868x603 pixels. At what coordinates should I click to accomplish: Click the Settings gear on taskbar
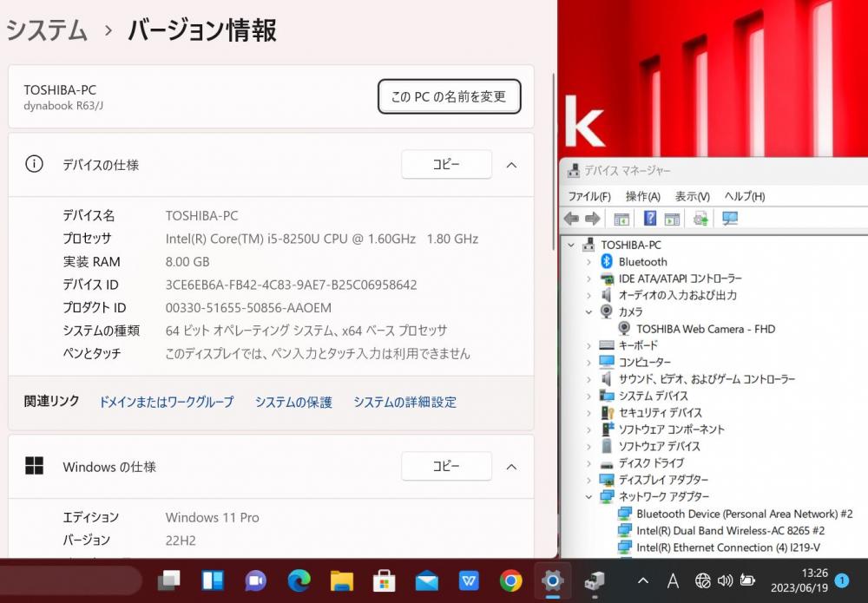coord(552,580)
